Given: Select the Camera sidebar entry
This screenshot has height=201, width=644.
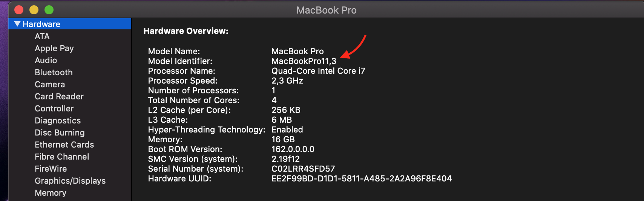Looking at the screenshot, I should click(50, 84).
